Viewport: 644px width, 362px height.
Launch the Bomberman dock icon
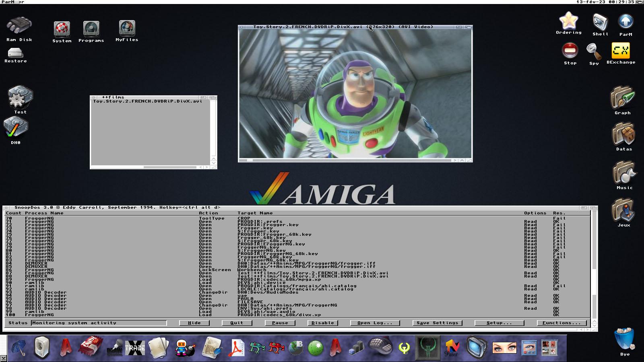[185, 348]
